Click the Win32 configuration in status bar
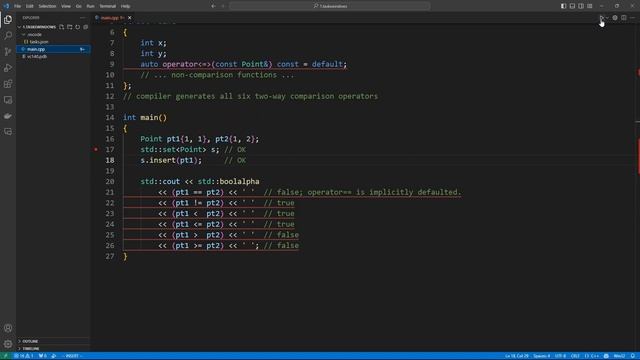The width and height of the screenshot is (640, 360). pos(620,356)
